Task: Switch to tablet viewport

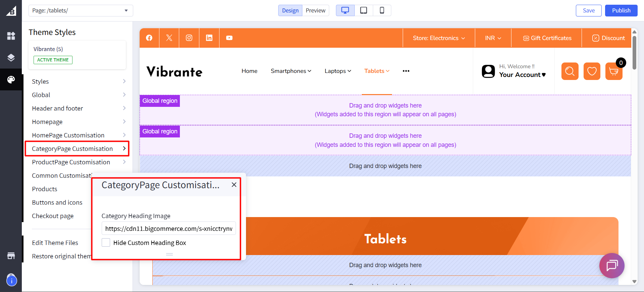Action: coord(363,10)
